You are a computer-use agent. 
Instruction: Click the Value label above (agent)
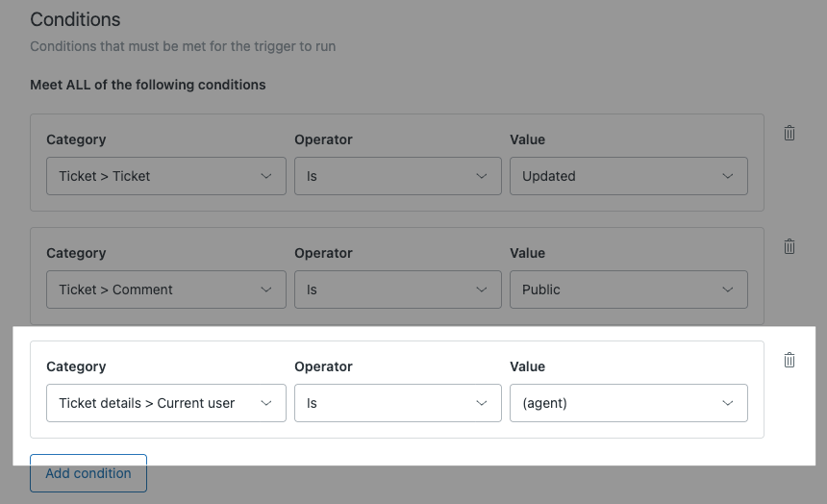click(x=527, y=366)
